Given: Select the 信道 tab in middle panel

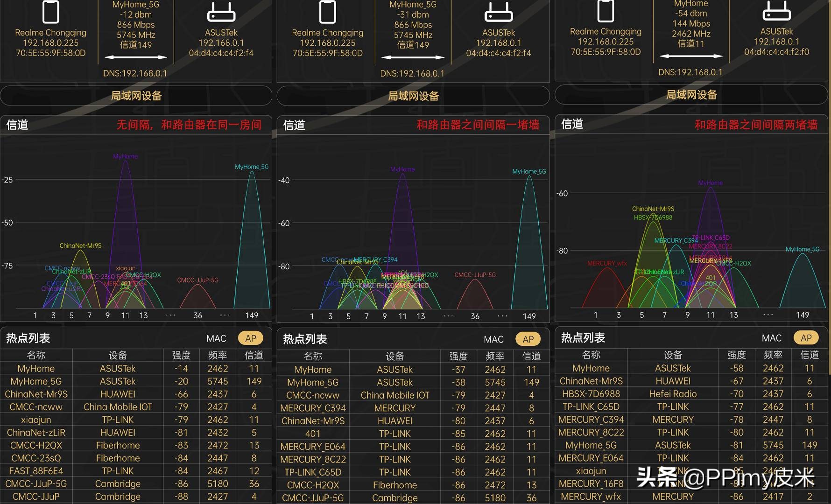Looking at the screenshot, I should [294, 125].
